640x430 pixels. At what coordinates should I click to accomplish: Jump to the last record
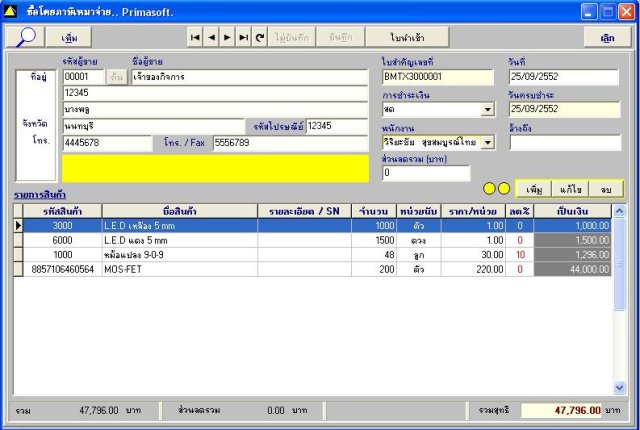[244, 37]
